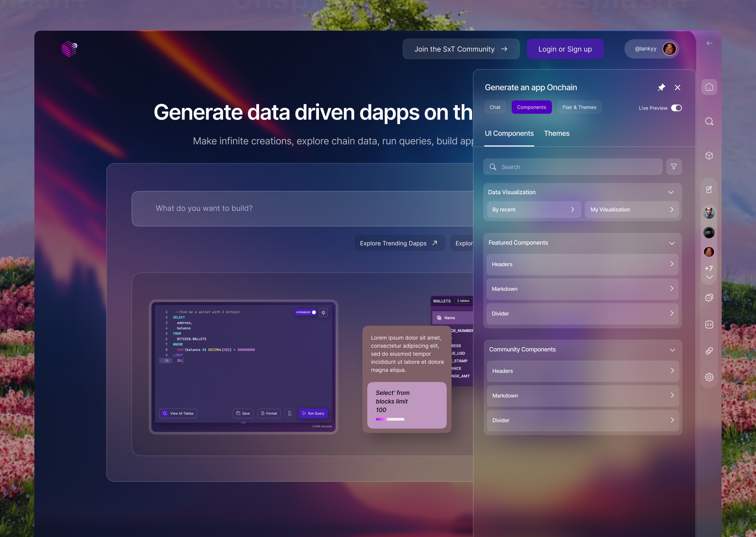Open the filter icon beside the search bar

coord(674,167)
